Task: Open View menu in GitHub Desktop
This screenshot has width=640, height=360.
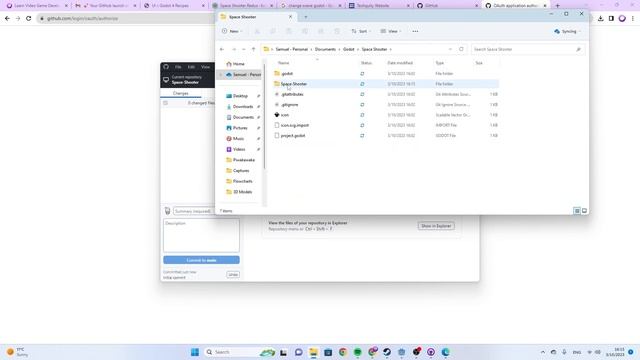Action: 205,67
